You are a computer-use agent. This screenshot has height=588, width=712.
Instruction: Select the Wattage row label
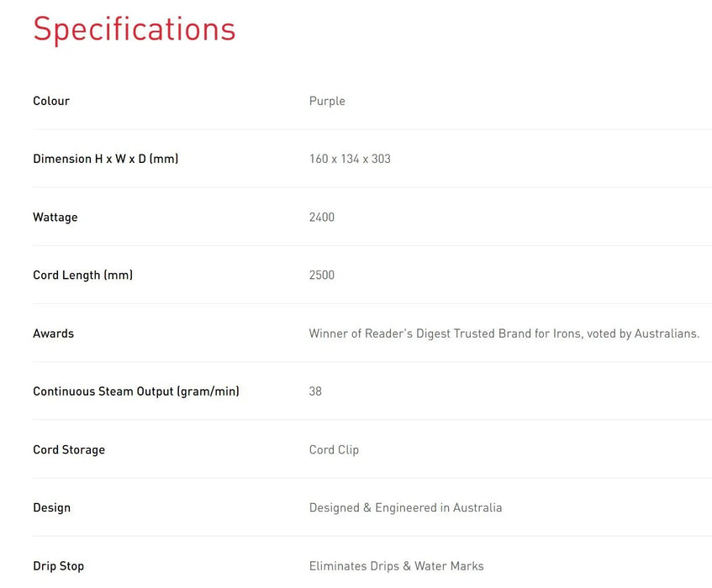55,217
